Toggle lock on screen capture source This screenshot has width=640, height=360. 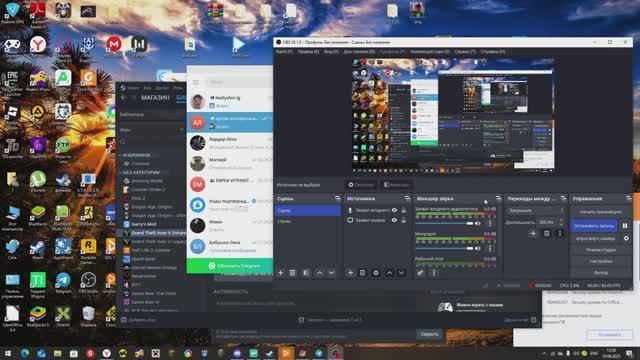click(404, 220)
